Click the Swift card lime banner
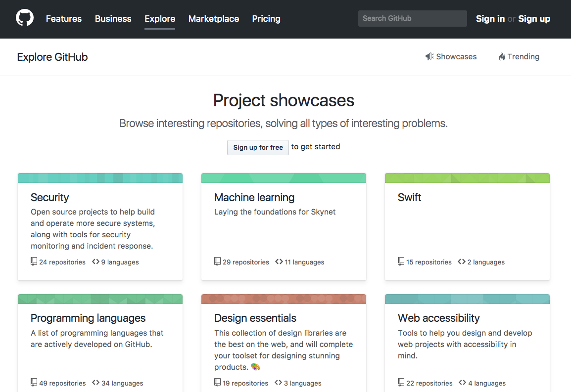Screen dimensions: 571x392 tap(467, 178)
